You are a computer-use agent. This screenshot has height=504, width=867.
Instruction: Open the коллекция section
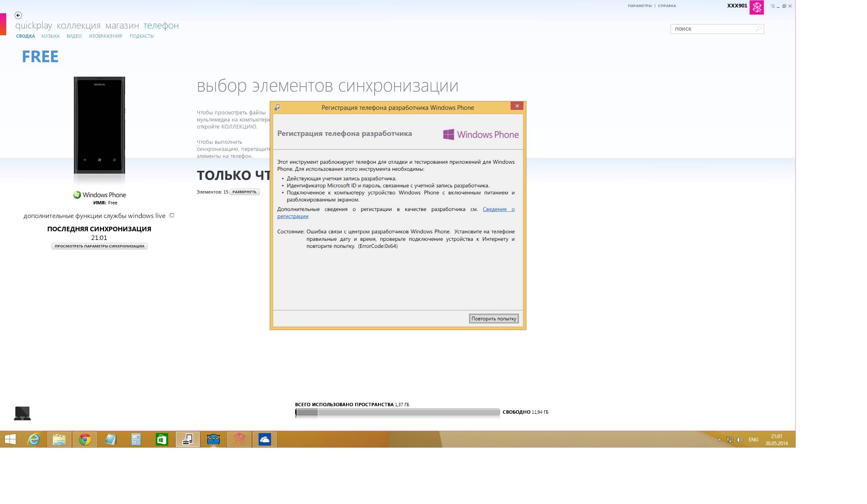(x=79, y=26)
